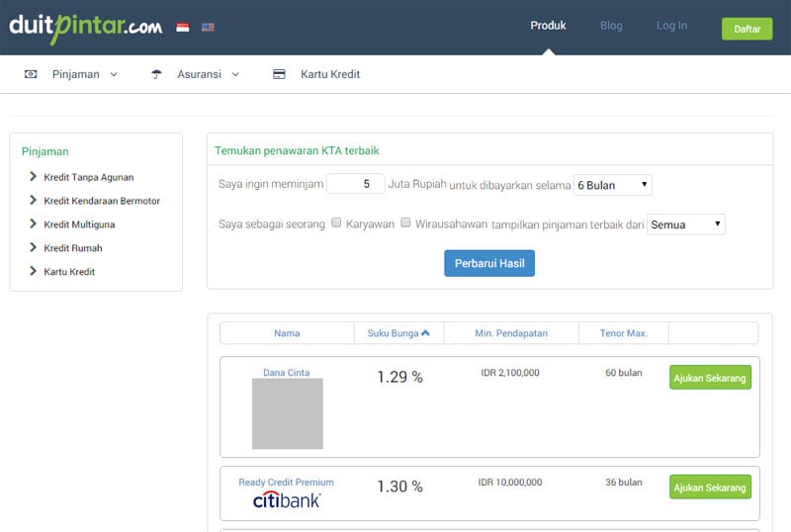Viewport: 791px width, 532px height.
Task: Open the Blog tab in the header
Action: [x=611, y=26]
